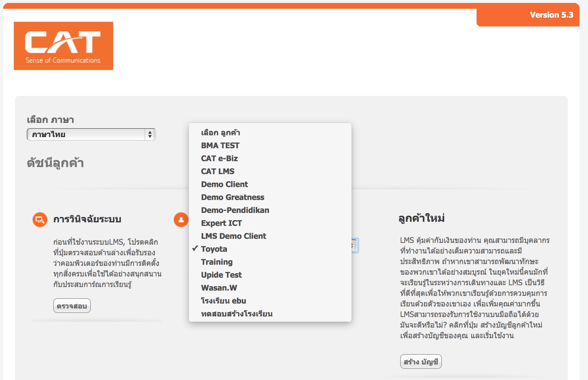Click the เลือก ภาษา label
Image resolution: width=588 pixels, height=380 pixels.
pos(50,120)
